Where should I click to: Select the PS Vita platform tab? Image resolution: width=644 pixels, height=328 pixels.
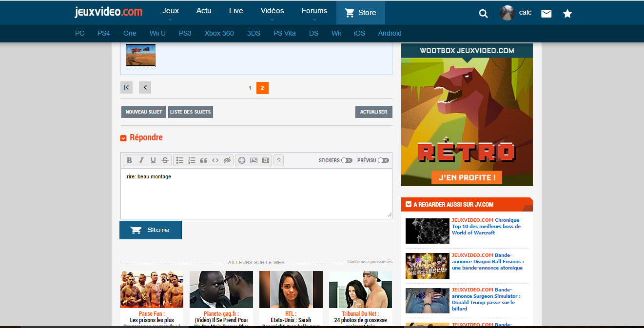[285, 33]
